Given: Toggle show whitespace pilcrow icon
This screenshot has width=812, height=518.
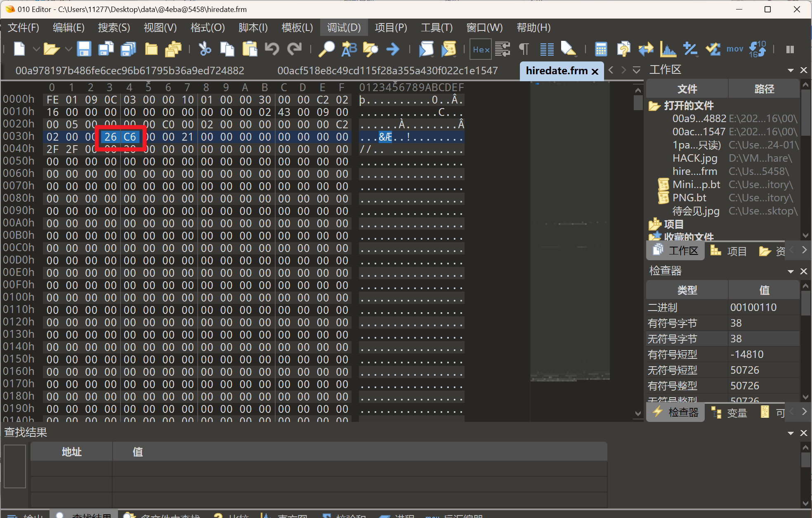Looking at the screenshot, I should [x=524, y=49].
